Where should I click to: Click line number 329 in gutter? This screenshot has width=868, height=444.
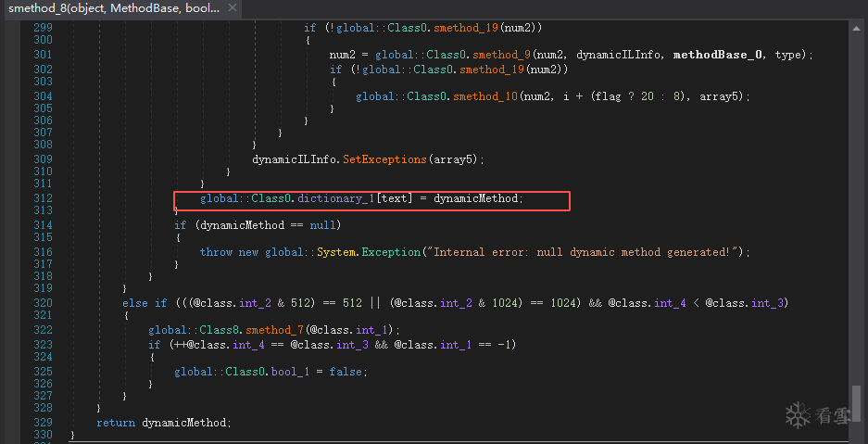click(x=43, y=423)
